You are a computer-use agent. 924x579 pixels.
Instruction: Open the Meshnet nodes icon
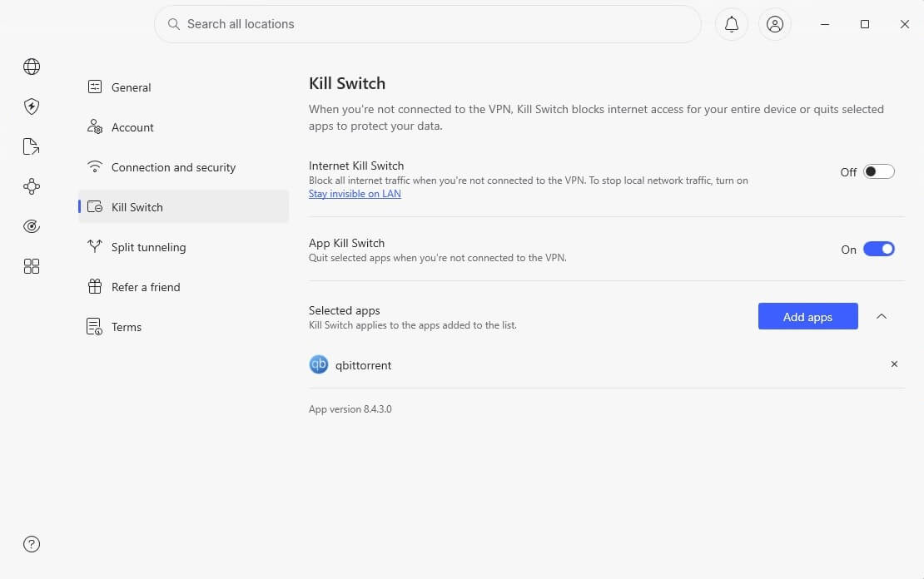[32, 186]
